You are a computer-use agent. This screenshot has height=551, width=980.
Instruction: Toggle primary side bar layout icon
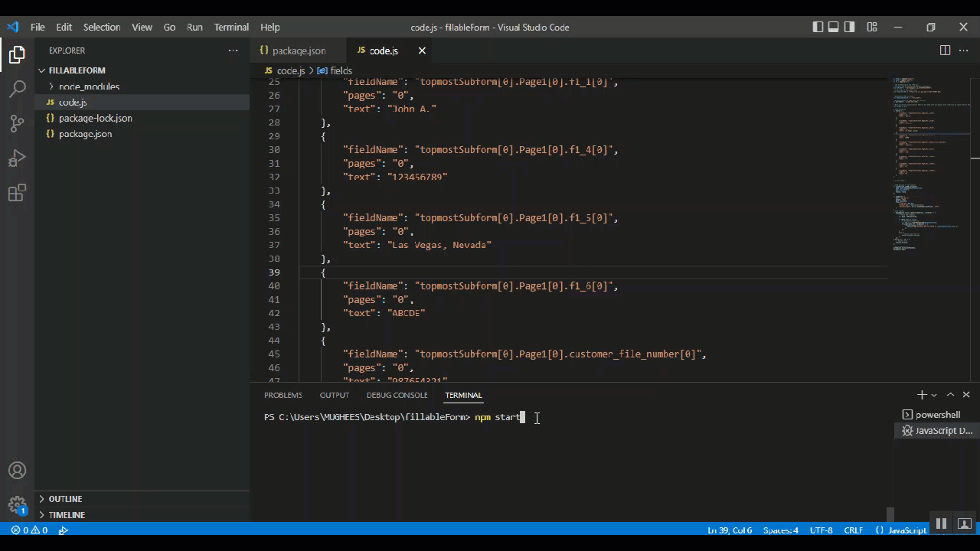pyautogui.click(x=818, y=27)
